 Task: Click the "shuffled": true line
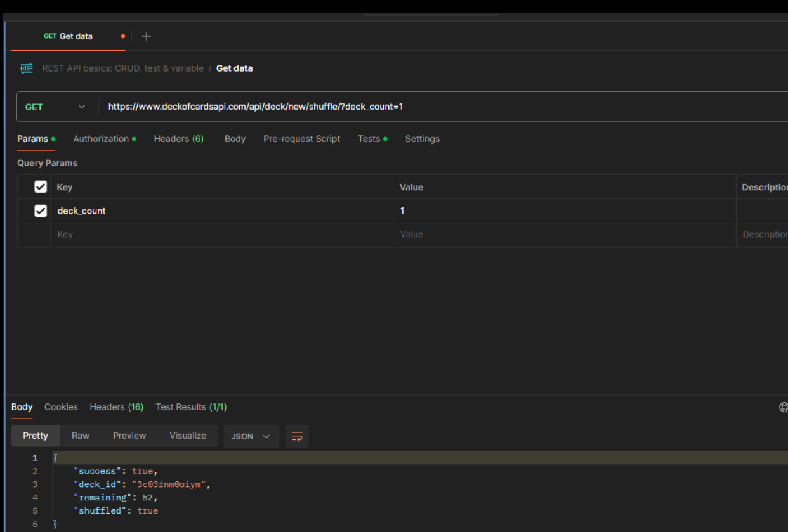116,511
